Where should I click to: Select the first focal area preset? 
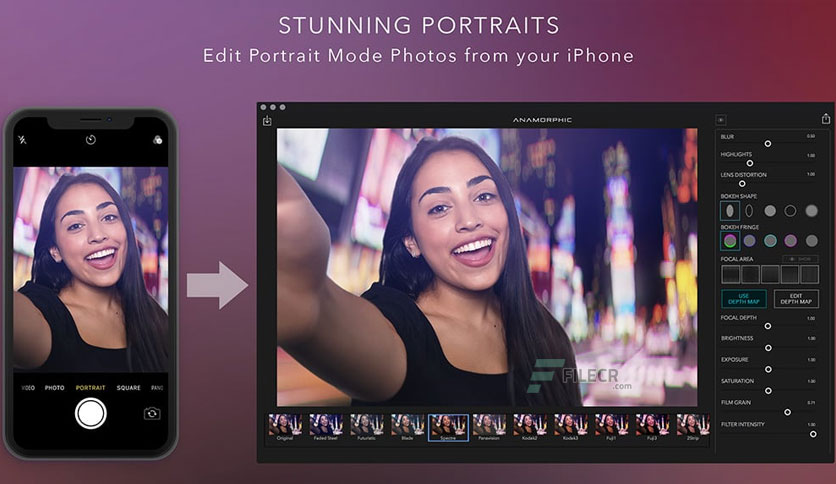(730, 275)
